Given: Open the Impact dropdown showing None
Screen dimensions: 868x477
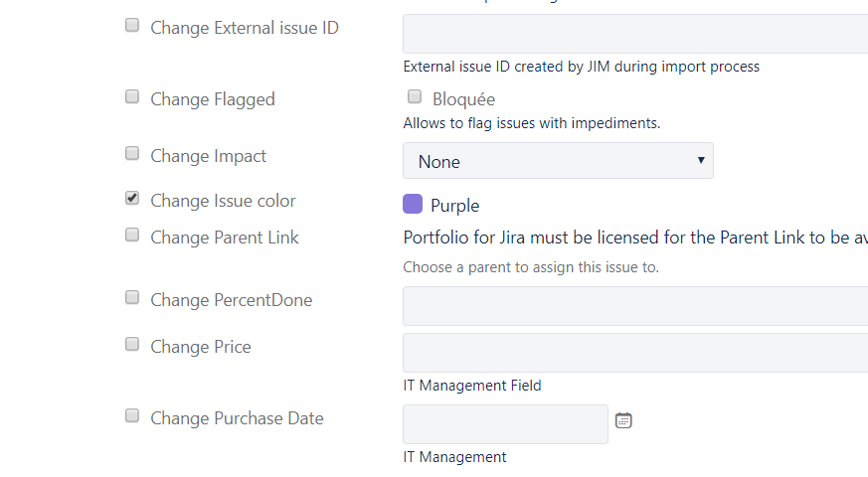Looking at the screenshot, I should [x=558, y=161].
